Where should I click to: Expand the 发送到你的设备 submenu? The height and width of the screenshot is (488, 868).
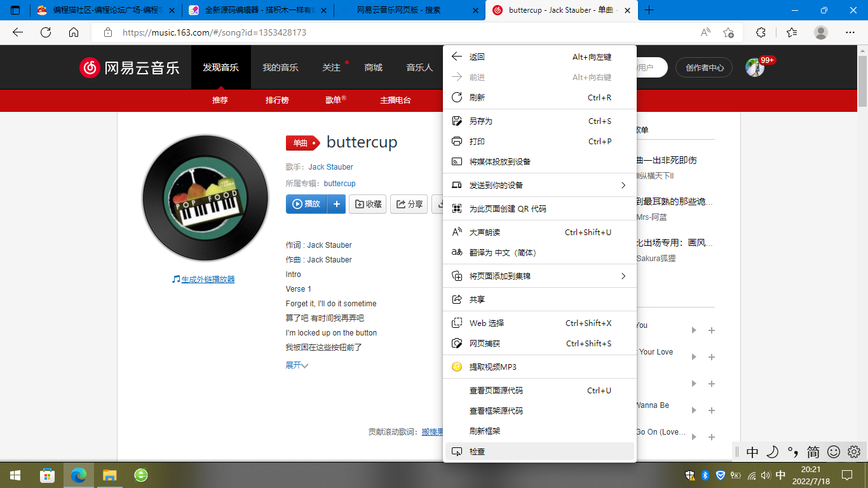coord(539,185)
